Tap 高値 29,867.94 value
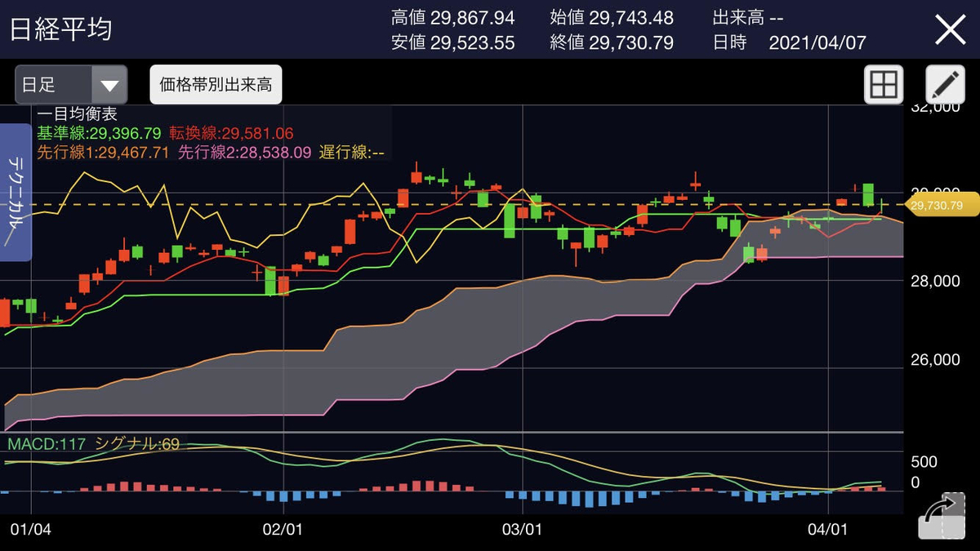The image size is (980, 551). [x=453, y=17]
